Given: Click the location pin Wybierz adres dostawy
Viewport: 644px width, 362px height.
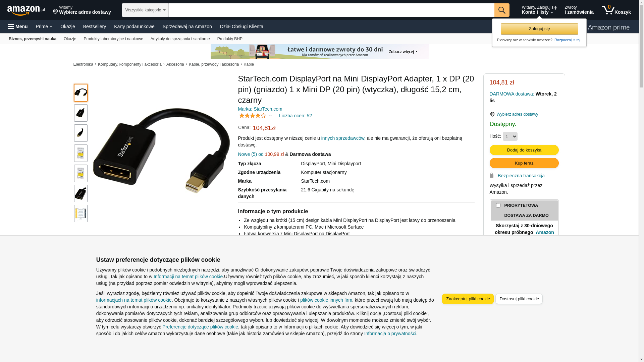Looking at the screenshot, I should (82, 10).
